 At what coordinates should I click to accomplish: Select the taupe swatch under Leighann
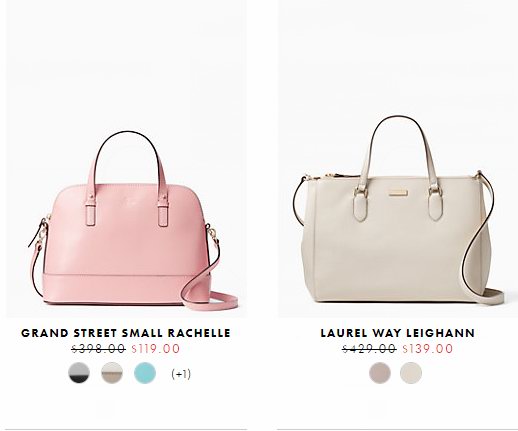(380, 373)
